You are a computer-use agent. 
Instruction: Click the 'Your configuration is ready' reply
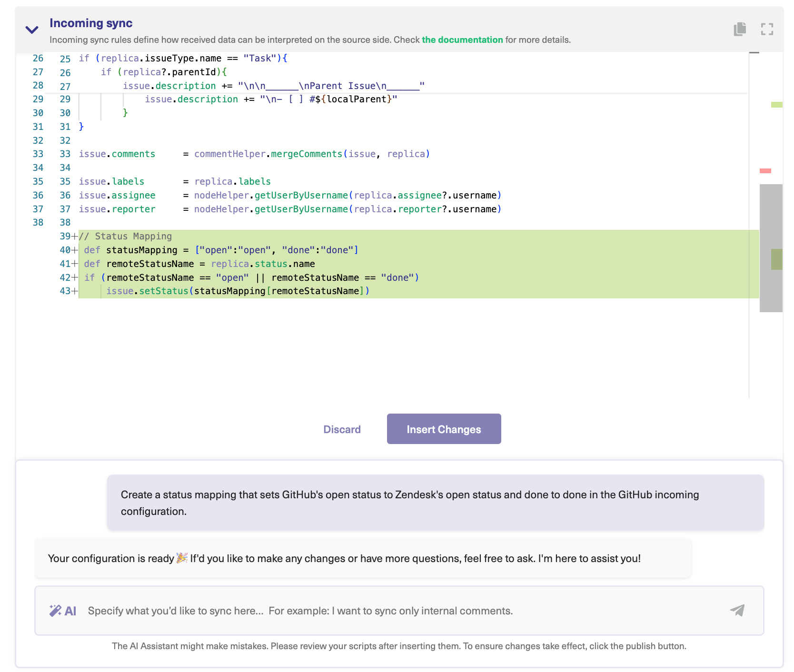(x=363, y=558)
